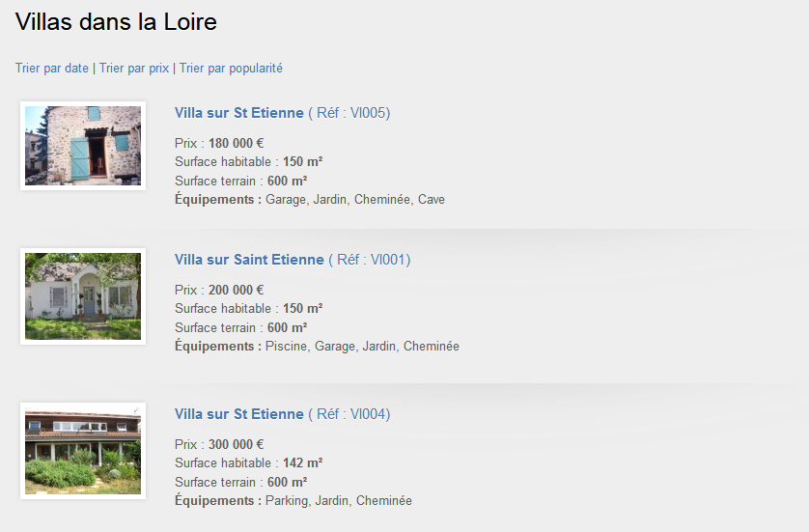Click the 300 000 € price
The height and width of the screenshot is (532, 809).
point(236,445)
